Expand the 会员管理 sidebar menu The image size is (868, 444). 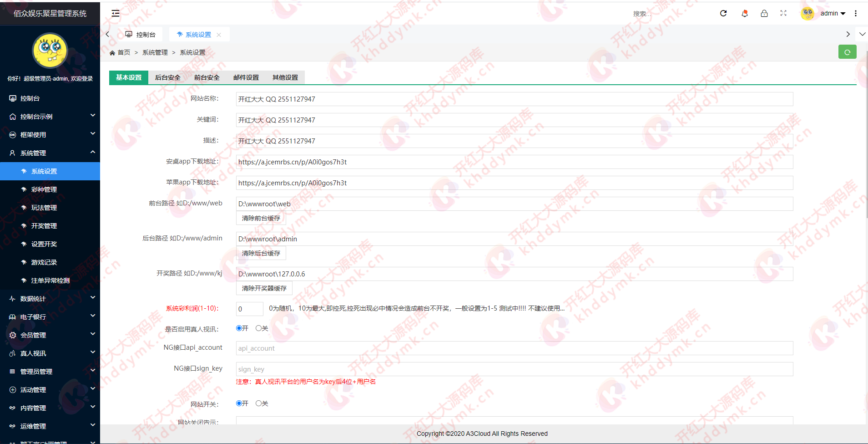pyautogui.click(x=50, y=335)
